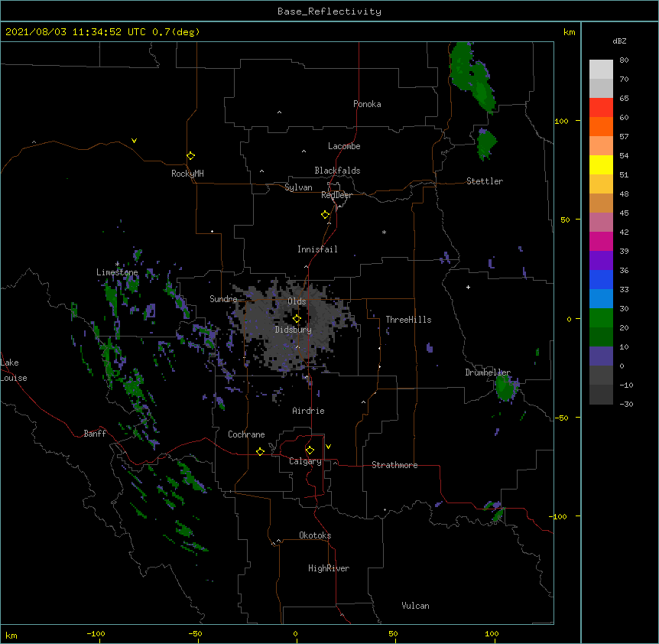Click the km unit label at top right

point(569,32)
